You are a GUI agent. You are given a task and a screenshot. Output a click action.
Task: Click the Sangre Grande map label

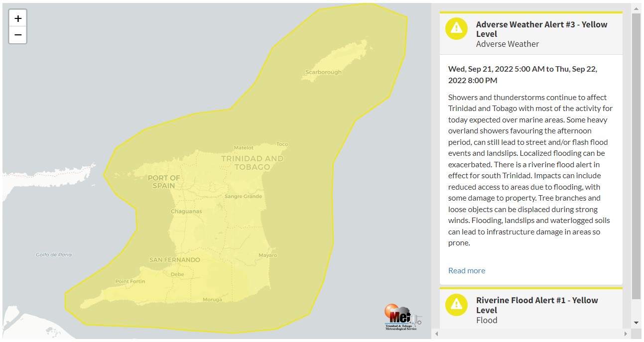(x=244, y=196)
